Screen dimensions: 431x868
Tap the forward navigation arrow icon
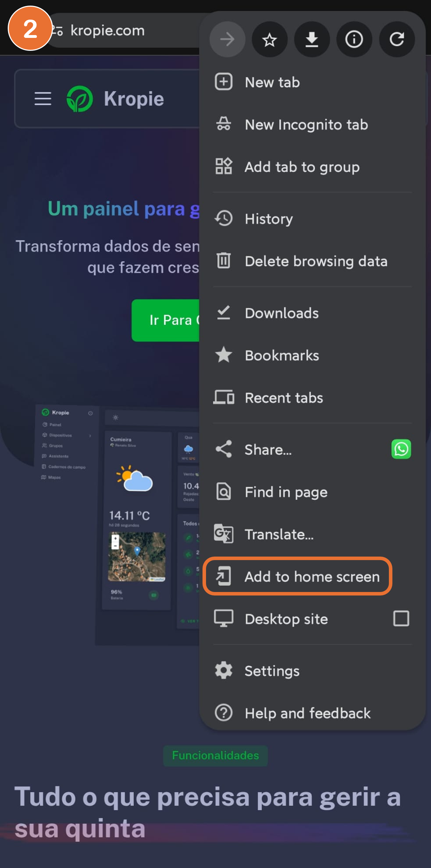coord(227,39)
